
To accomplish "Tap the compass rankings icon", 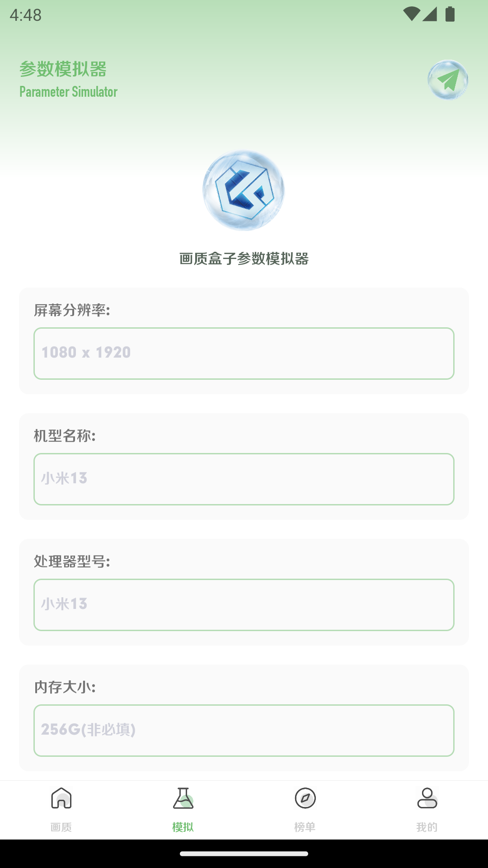I will [x=305, y=798].
